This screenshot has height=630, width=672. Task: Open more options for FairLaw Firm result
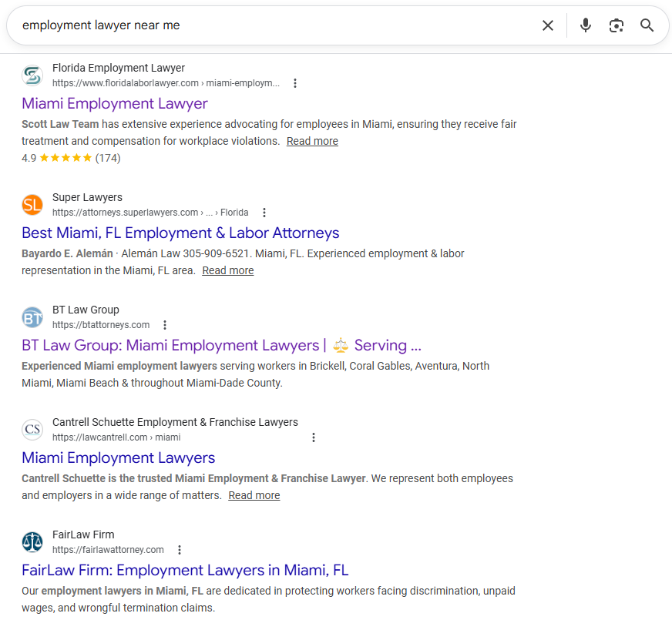[179, 550]
